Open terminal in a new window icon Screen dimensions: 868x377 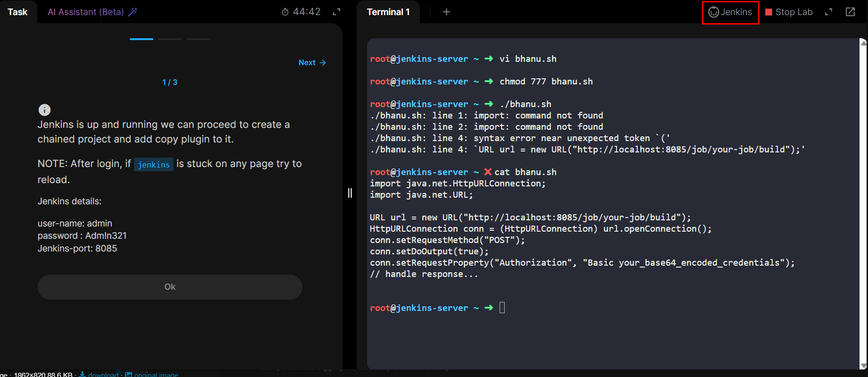coord(850,12)
